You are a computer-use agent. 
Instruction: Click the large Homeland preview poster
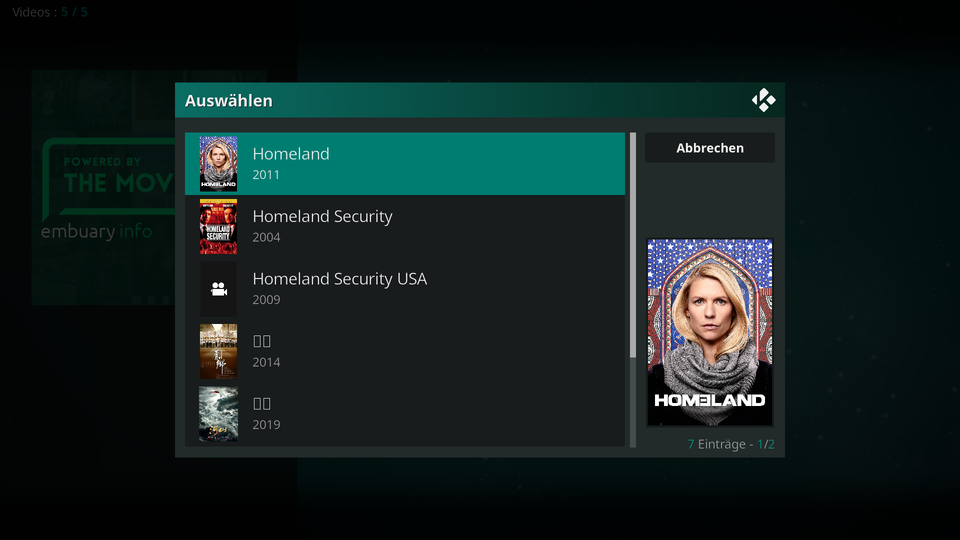[x=710, y=332]
